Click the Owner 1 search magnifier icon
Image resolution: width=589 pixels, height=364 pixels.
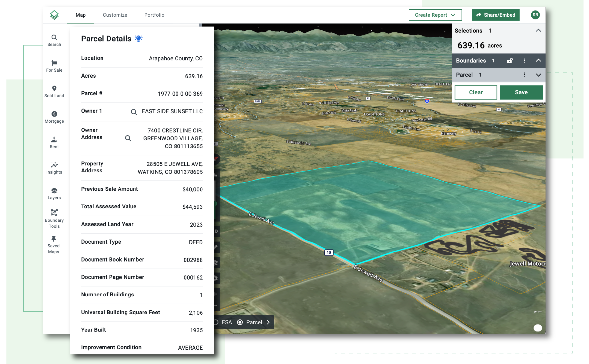pos(134,111)
